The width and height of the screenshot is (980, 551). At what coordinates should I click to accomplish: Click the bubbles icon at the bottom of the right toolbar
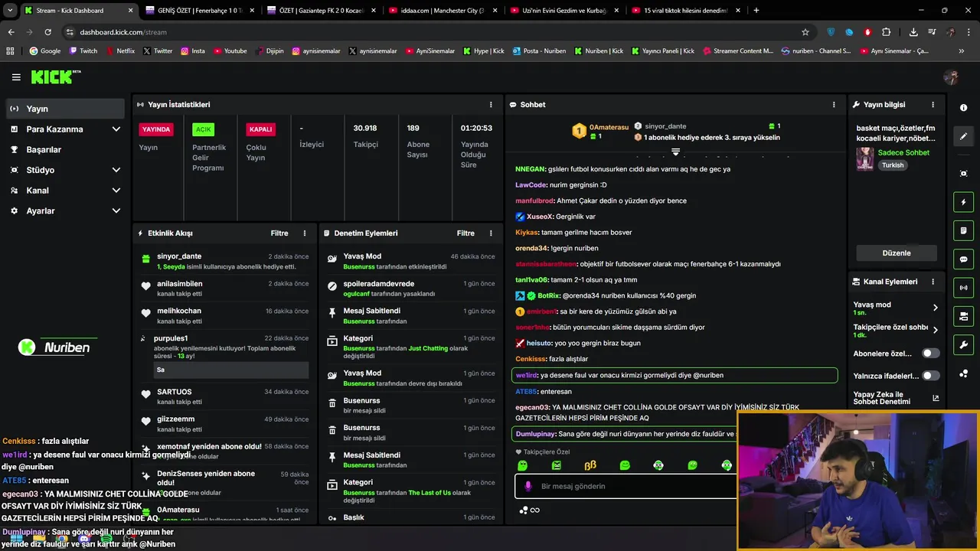point(963,374)
